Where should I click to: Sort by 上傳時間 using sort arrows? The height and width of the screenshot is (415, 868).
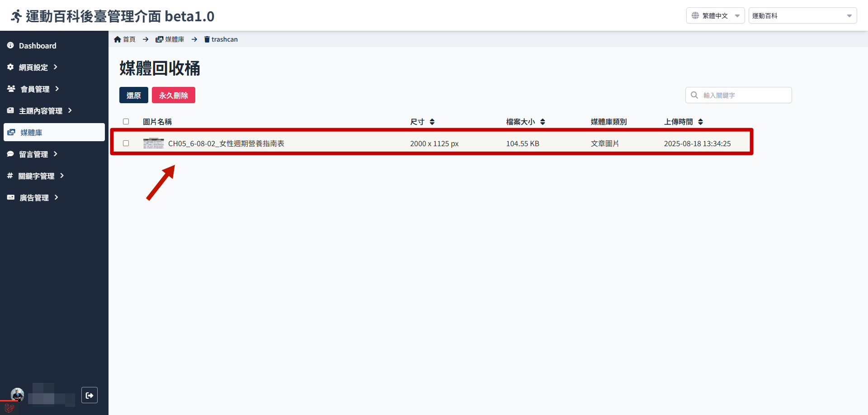tap(700, 122)
